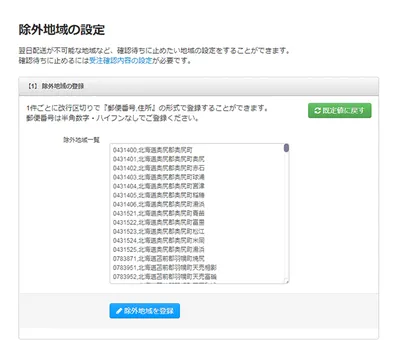400x362 pixels.
Task: Click the row starting with 0431406
Action: (159, 204)
